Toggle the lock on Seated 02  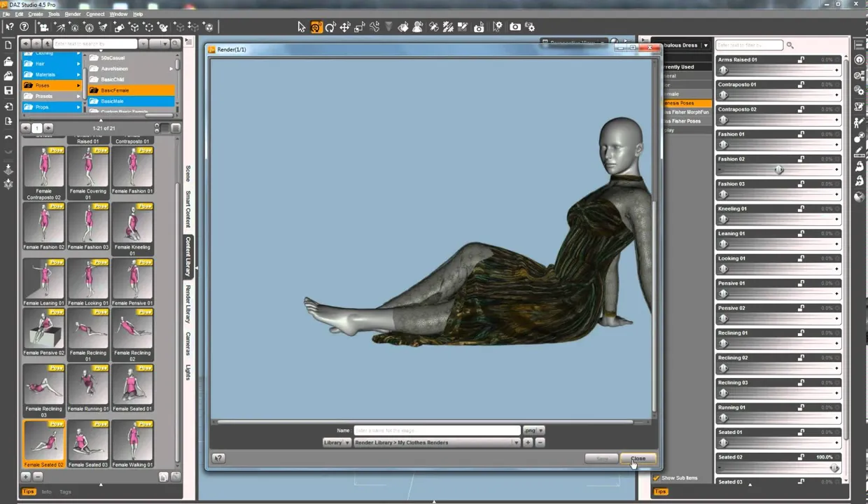coord(801,457)
